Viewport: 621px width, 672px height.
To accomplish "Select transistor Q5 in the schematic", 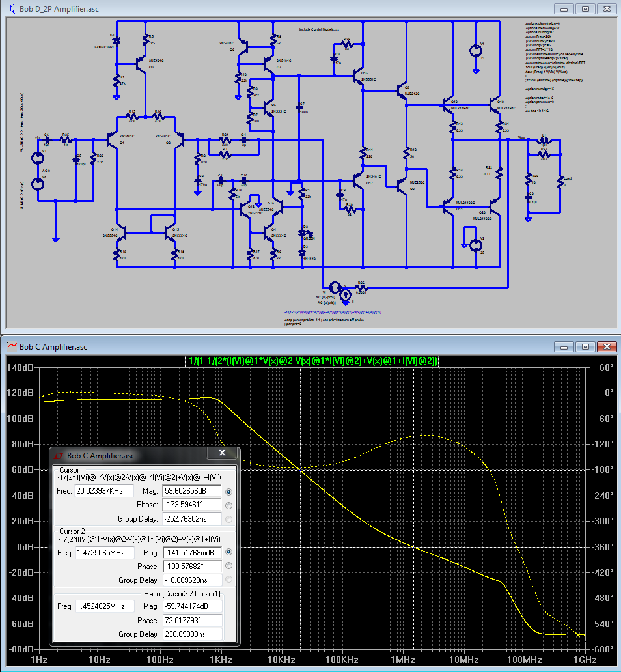I will (269, 108).
